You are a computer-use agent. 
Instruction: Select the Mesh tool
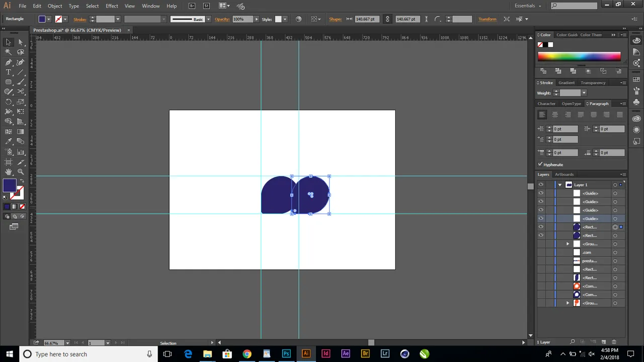(x=9, y=132)
